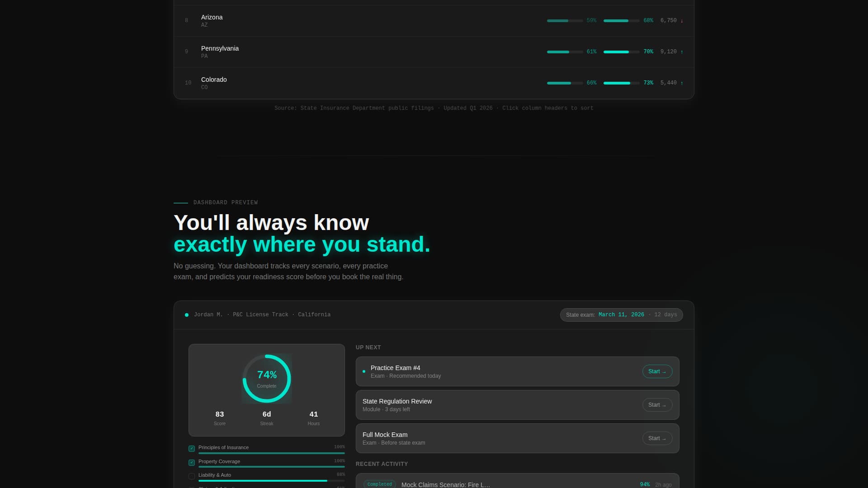Click the Practice Exam #4 title

(x=396, y=368)
